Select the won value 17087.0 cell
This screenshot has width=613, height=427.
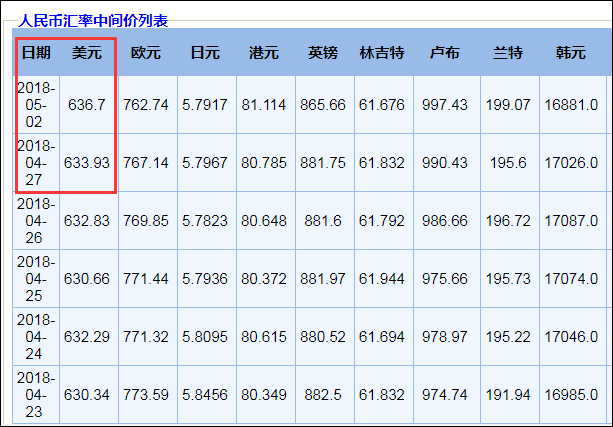[x=570, y=220]
